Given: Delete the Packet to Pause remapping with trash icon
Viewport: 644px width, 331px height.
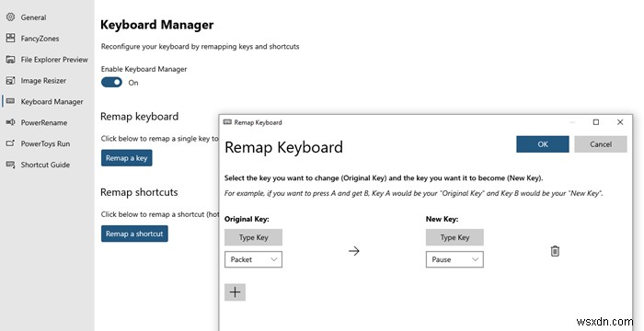Looking at the screenshot, I should click(x=555, y=251).
